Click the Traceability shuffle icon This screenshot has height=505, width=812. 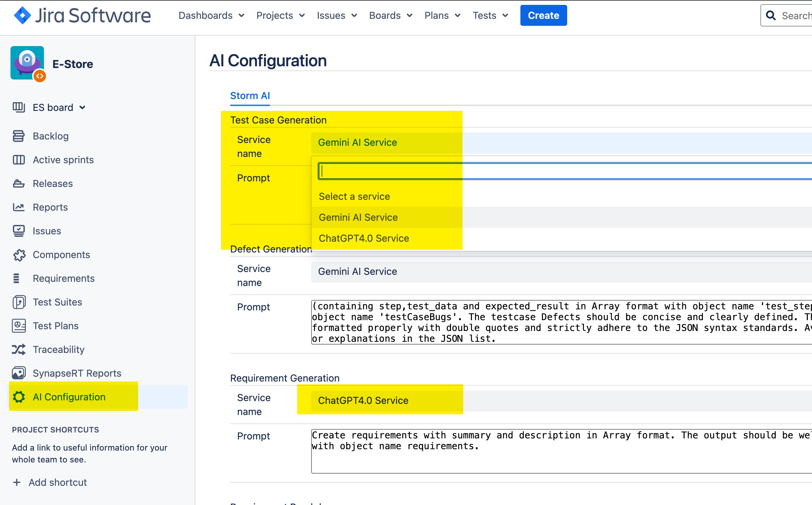(18, 349)
